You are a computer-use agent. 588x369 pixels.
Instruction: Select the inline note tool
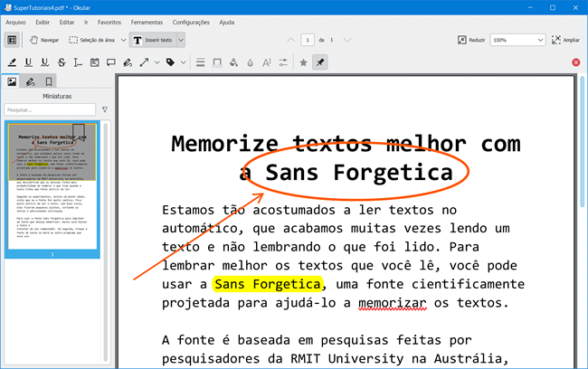coord(94,62)
